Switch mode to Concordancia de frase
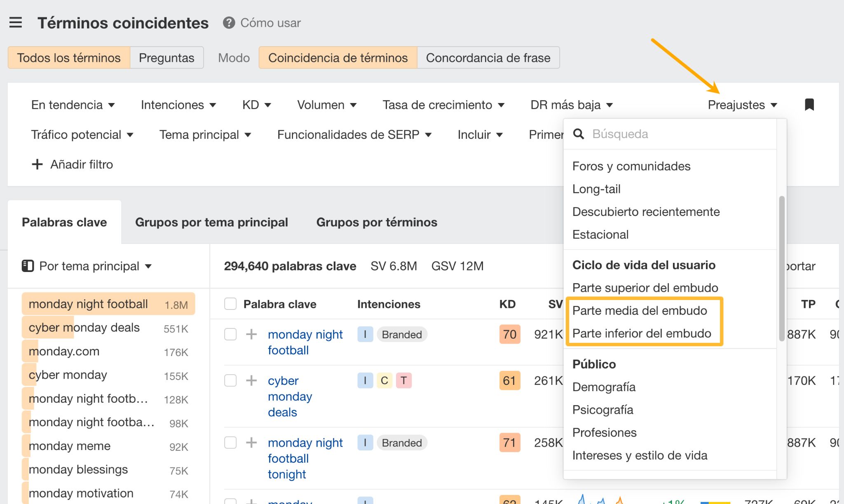 (488, 58)
